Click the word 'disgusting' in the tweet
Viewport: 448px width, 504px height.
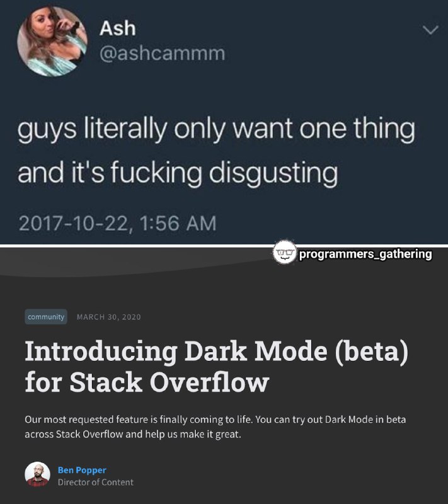[273, 173]
